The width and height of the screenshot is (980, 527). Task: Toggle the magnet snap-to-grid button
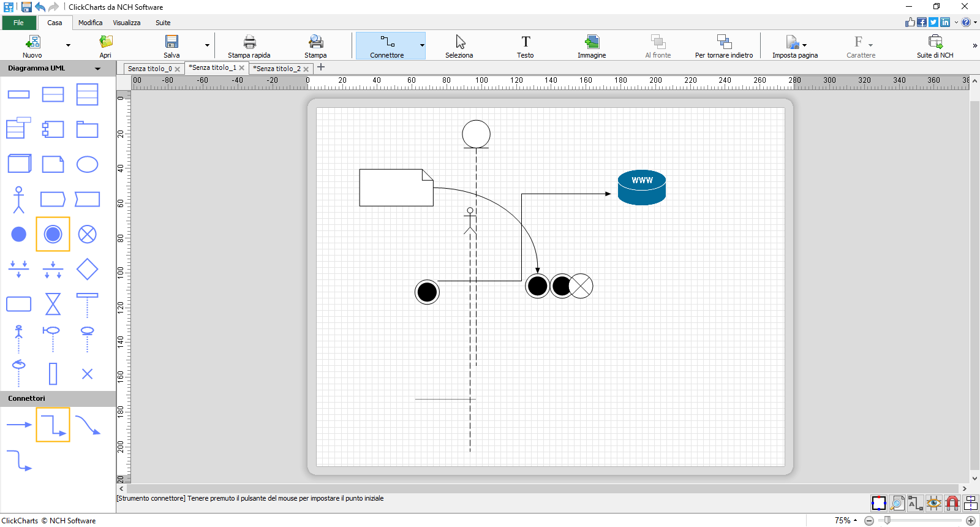(x=952, y=504)
